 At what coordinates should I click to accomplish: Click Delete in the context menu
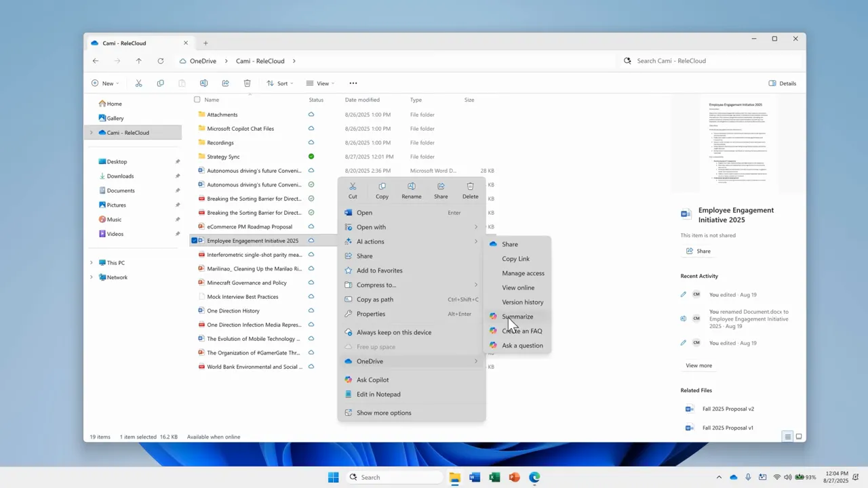470,190
